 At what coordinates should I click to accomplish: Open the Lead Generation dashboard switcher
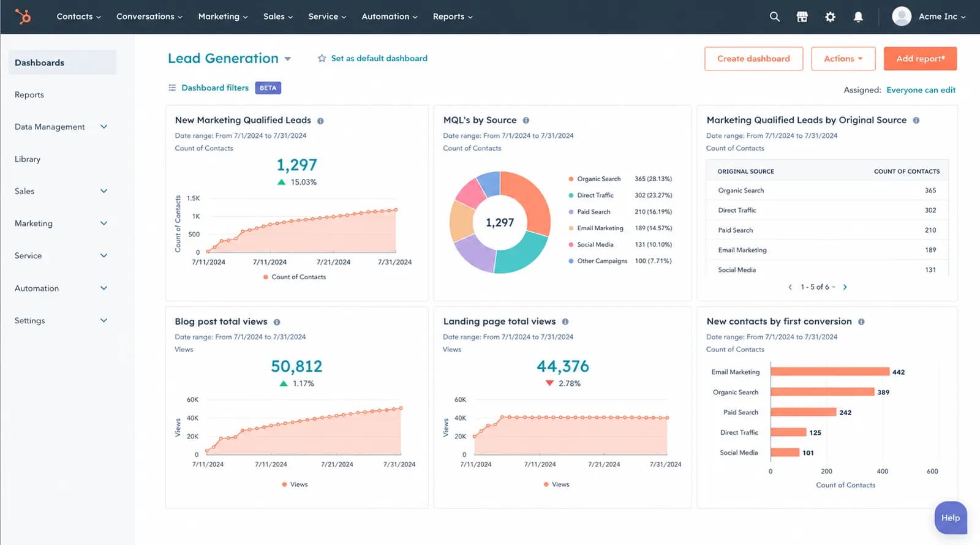230,58
